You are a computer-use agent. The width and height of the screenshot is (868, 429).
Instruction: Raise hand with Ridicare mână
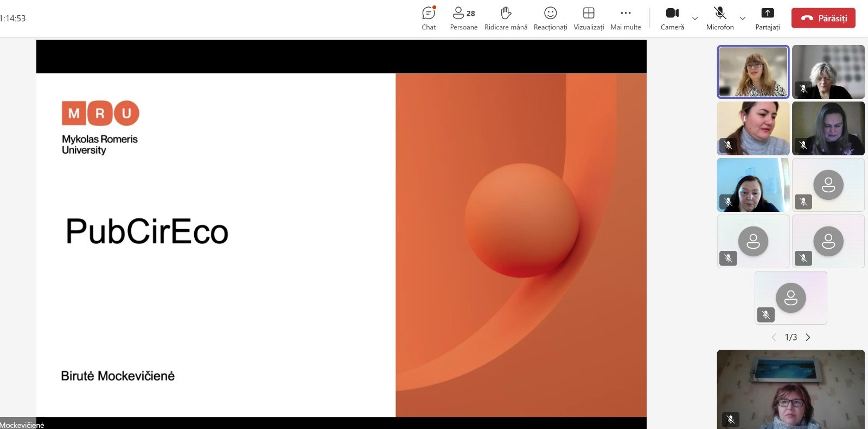506,18
